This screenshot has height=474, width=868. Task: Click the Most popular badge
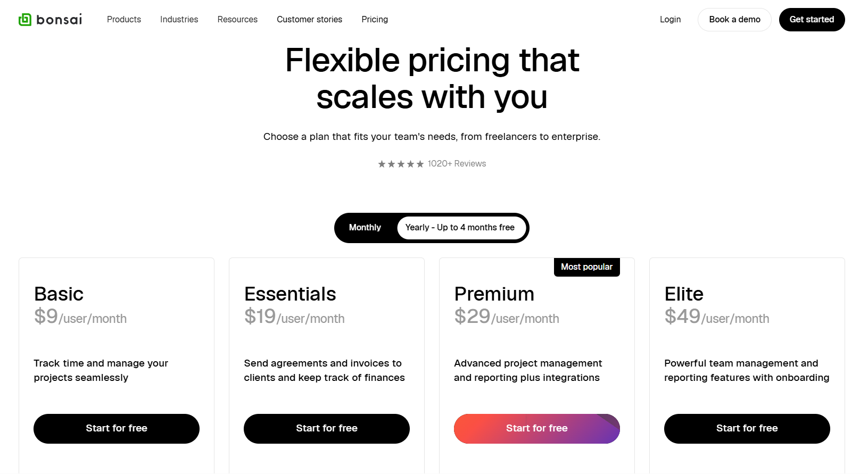[x=586, y=267]
